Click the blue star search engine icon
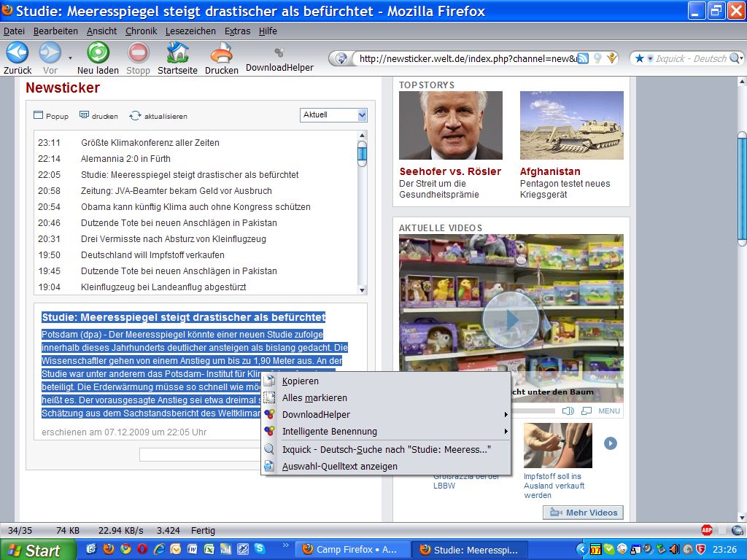The height and width of the screenshot is (560, 747). pyautogui.click(x=639, y=58)
